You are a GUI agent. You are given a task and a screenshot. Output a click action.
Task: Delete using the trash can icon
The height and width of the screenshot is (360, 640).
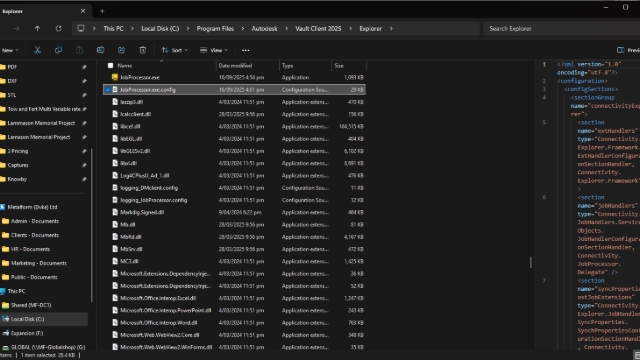tap(142, 50)
